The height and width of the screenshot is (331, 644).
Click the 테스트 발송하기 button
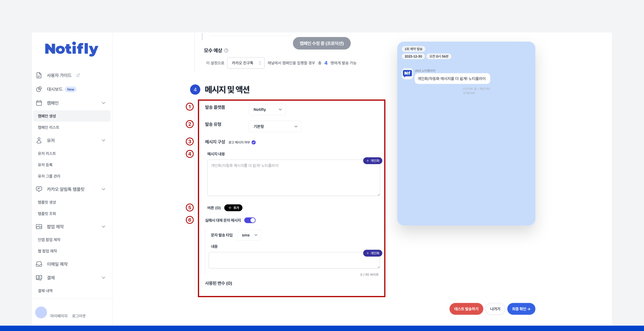pos(466,309)
